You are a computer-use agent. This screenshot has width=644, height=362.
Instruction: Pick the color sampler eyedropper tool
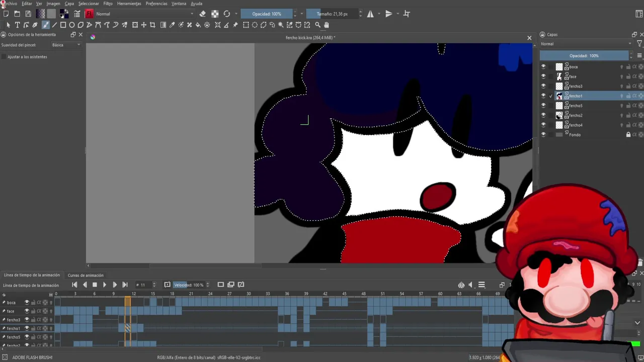[172, 25]
